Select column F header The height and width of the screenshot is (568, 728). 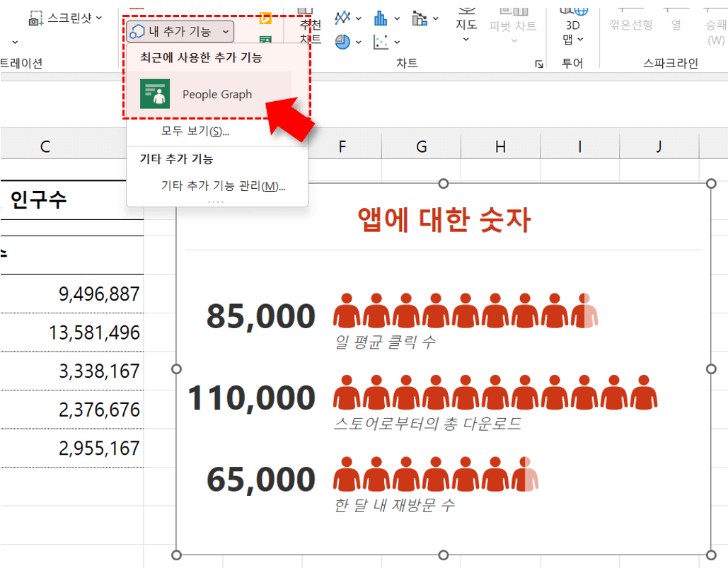pyautogui.click(x=342, y=146)
